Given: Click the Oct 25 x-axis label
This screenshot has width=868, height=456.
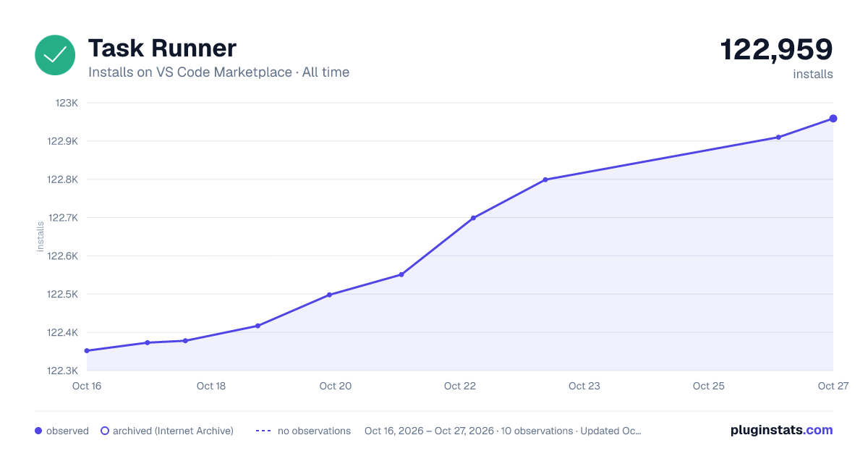Looking at the screenshot, I should pyautogui.click(x=709, y=386).
